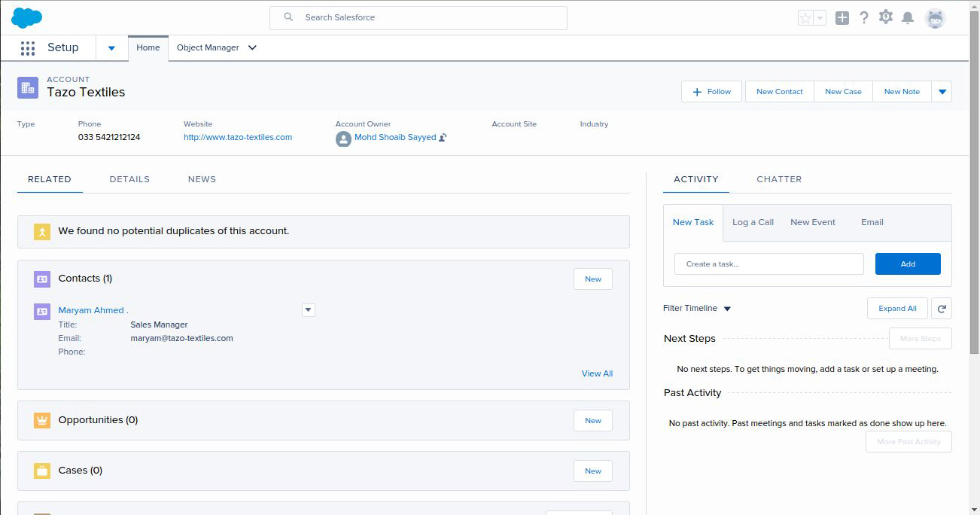Open the News tab
This screenshot has width=980, height=515.
click(x=202, y=179)
